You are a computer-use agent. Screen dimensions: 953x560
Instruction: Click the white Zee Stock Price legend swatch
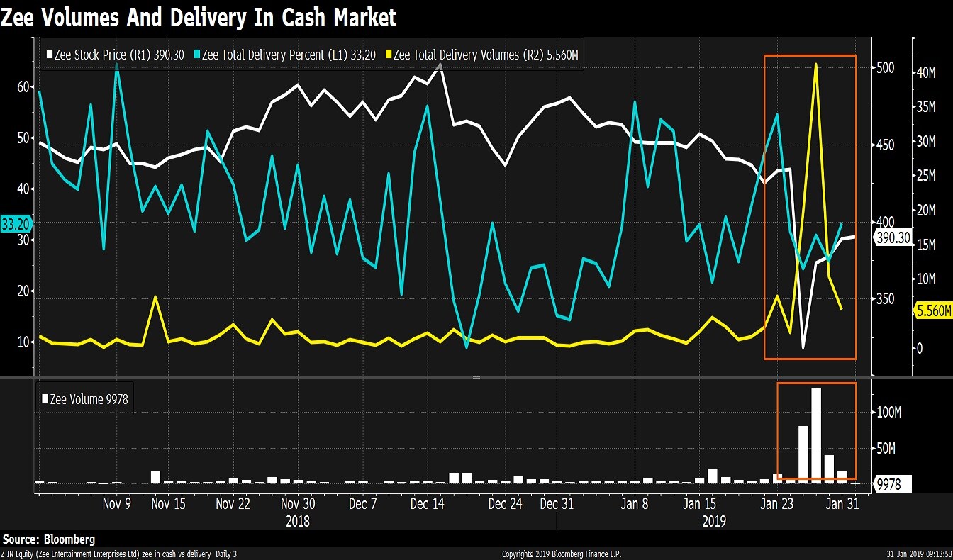point(49,55)
